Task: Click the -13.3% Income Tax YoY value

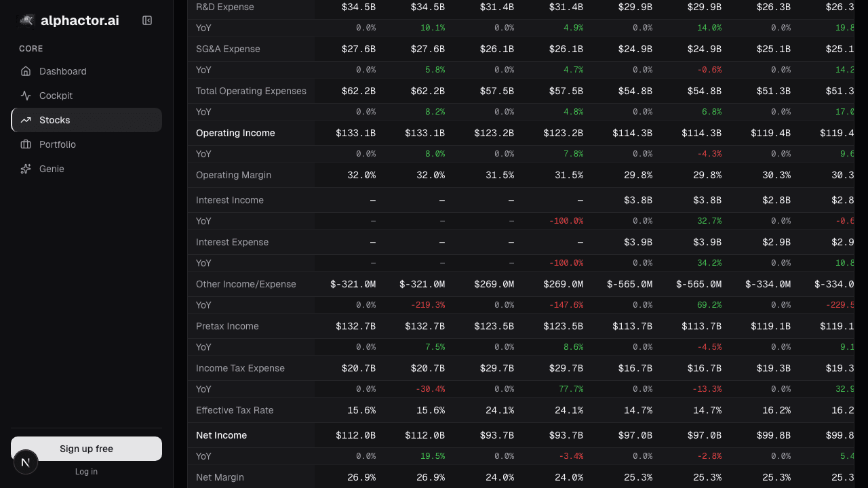Action: click(x=707, y=389)
